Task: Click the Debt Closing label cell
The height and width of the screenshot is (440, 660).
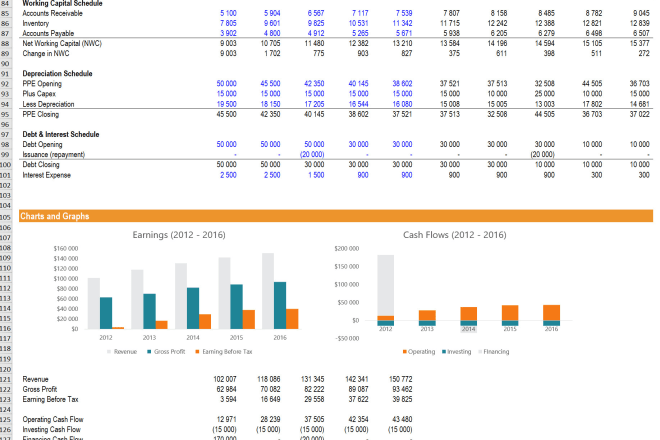Action: 41,165
